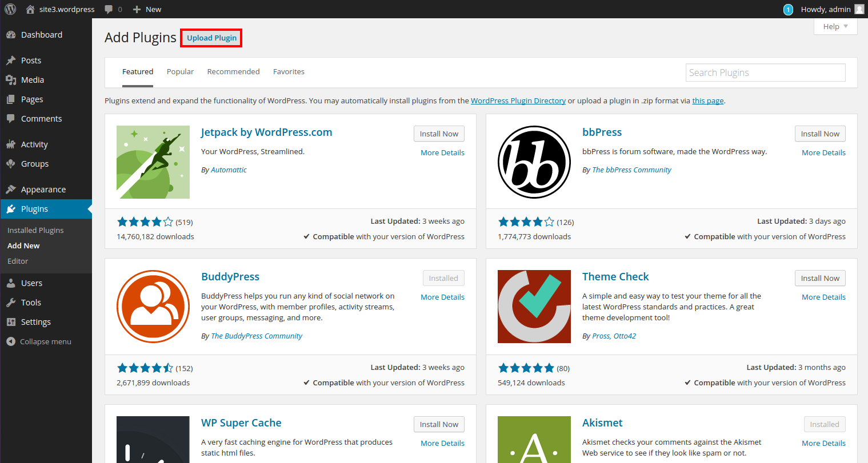Install WP Super Cache with Install Now

point(439,424)
